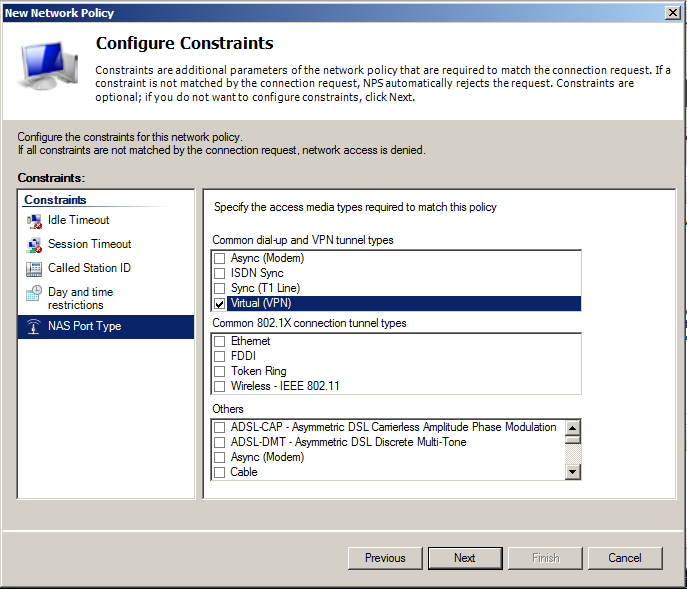Click the Token Ring label text
The height and width of the screenshot is (589, 687).
coord(259,371)
